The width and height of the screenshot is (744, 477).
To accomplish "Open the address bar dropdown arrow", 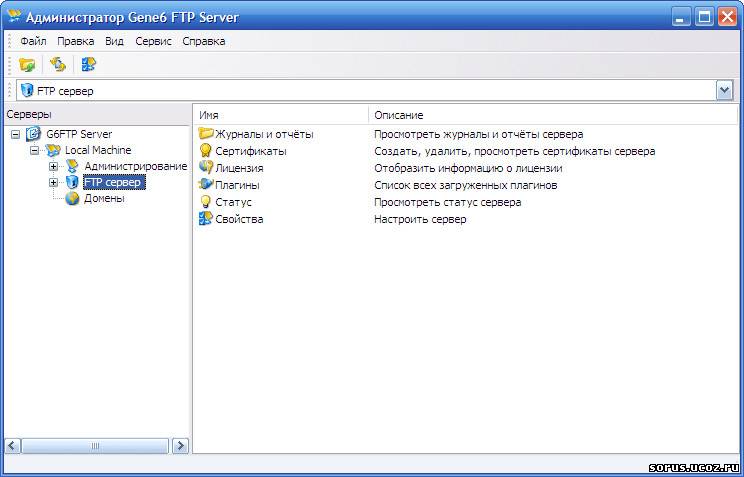I will pyautogui.click(x=725, y=90).
